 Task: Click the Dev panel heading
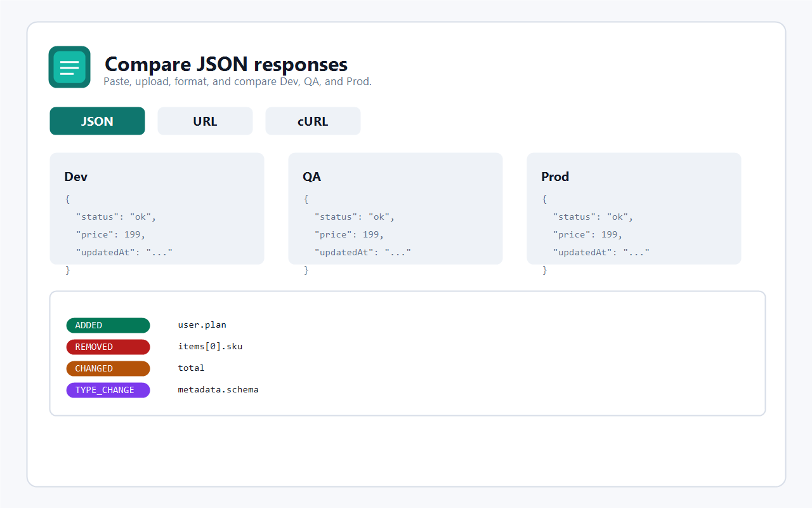click(x=76, y=177)
